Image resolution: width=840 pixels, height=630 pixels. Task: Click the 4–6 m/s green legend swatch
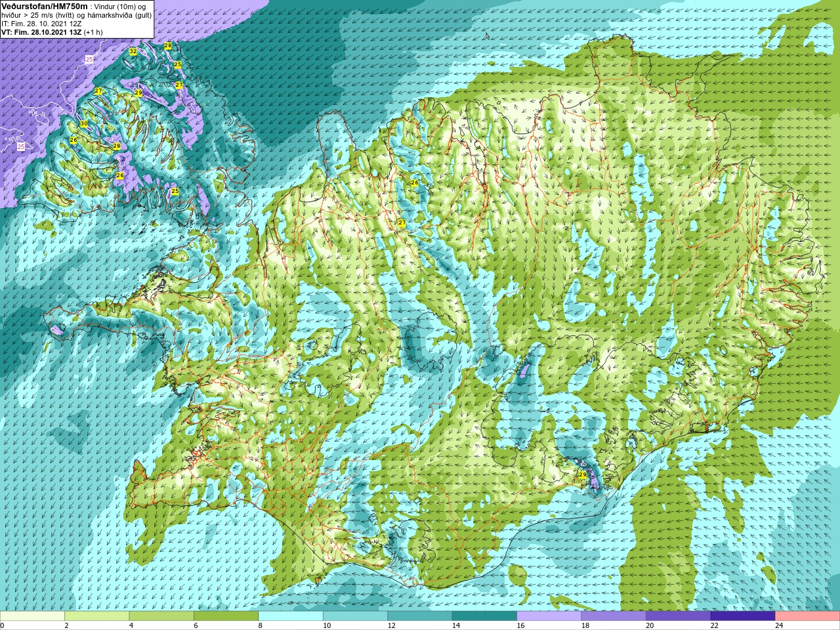click(x=161, y=616)
